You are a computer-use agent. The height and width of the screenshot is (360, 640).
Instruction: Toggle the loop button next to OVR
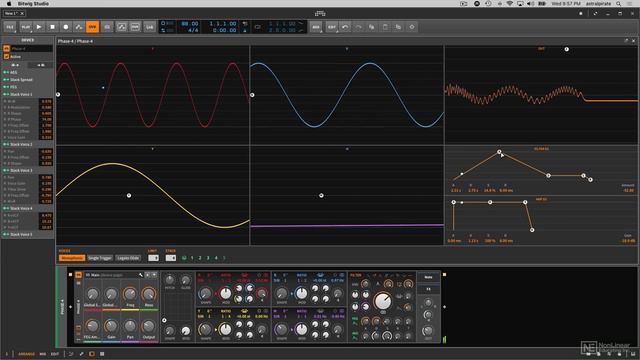107,27
